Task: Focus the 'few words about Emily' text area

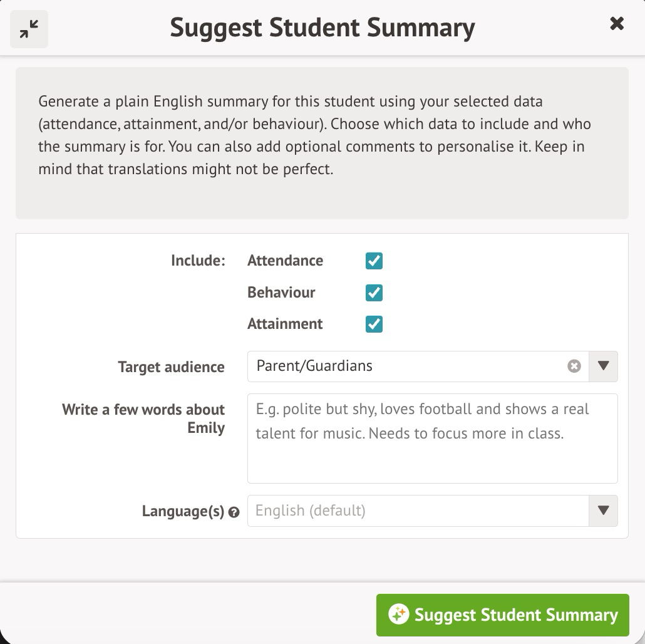Action: [x=432, y=439]
